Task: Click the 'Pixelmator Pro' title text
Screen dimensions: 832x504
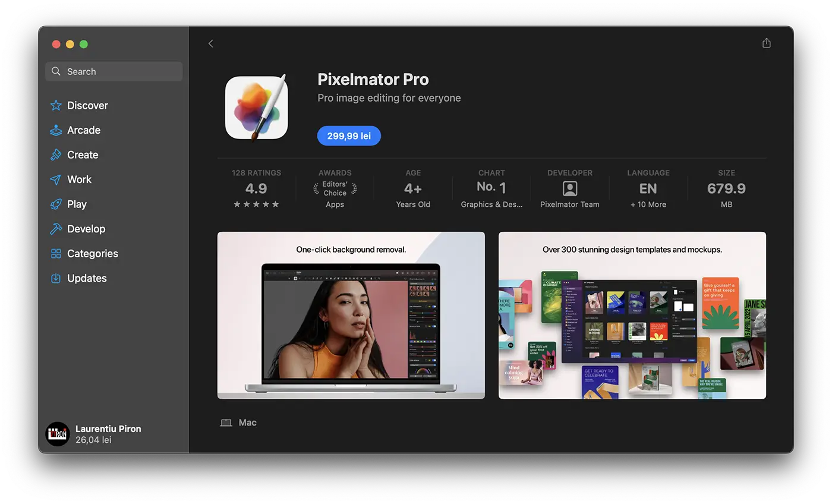Action: [373, 79]
